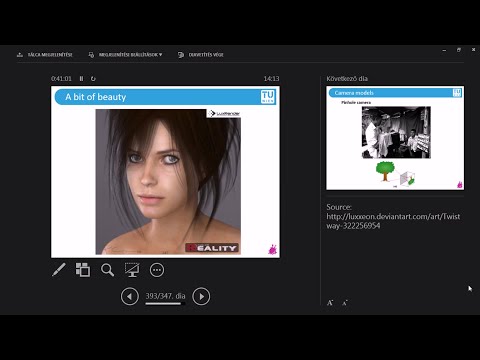Restore down the presenter view window
480x360 pixels.
click(x=459, y=50)
